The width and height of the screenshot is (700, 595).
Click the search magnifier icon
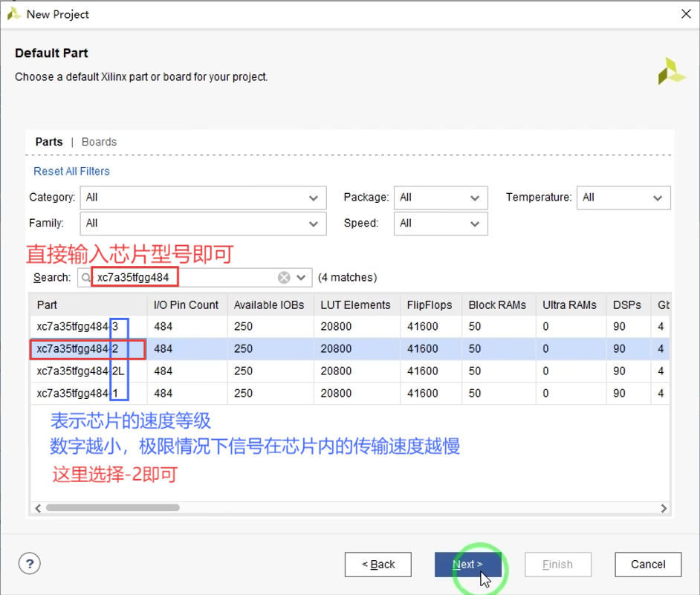click(85, 278)
